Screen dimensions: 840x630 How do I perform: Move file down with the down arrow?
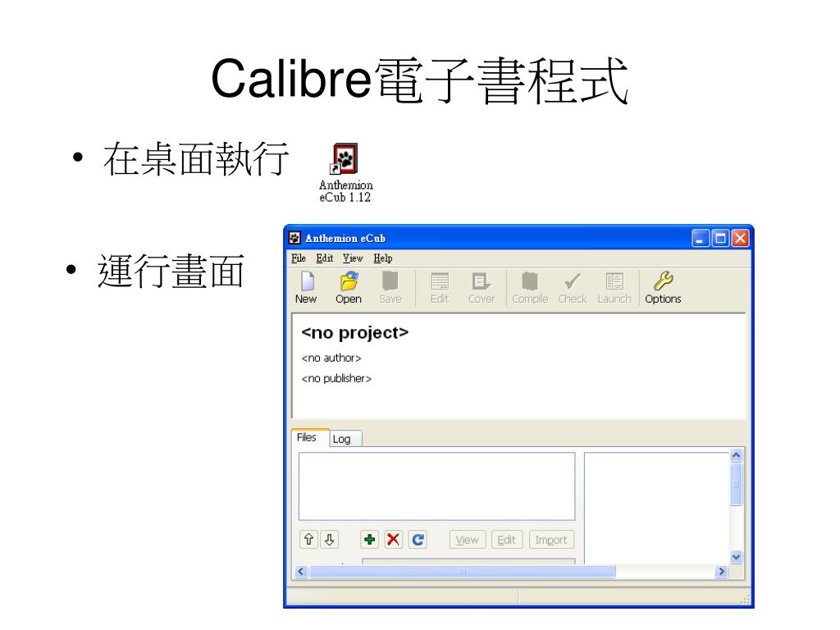tap(330, 540)
